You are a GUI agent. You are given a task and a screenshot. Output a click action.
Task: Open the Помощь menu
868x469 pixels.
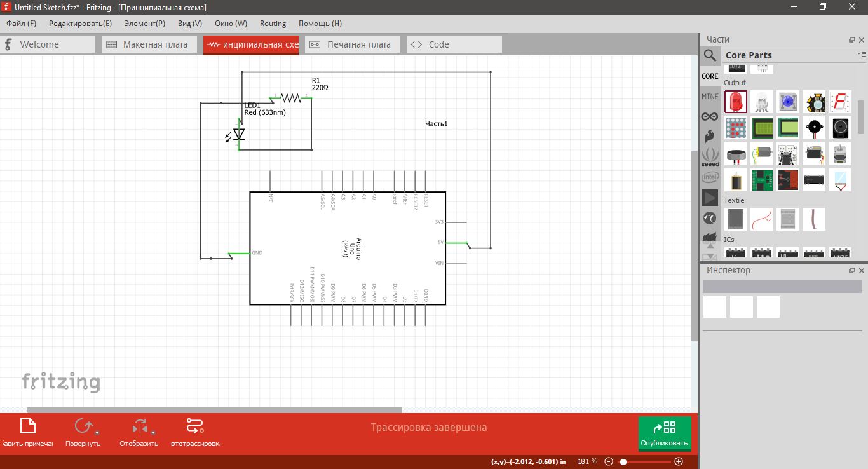pos(320,24)
